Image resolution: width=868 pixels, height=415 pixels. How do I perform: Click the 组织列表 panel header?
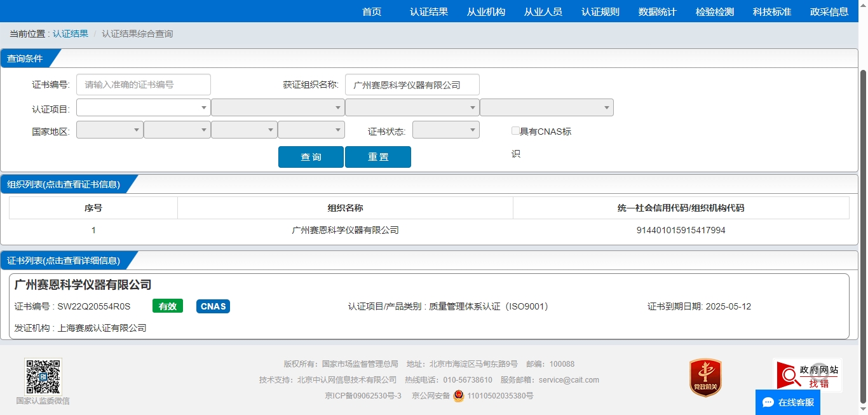point(64,184)
